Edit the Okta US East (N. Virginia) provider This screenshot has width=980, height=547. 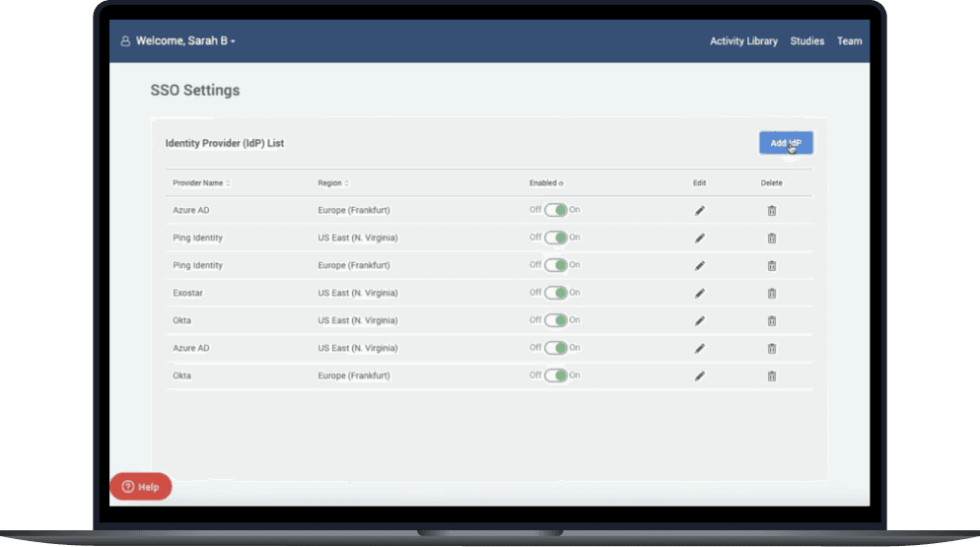700,320
